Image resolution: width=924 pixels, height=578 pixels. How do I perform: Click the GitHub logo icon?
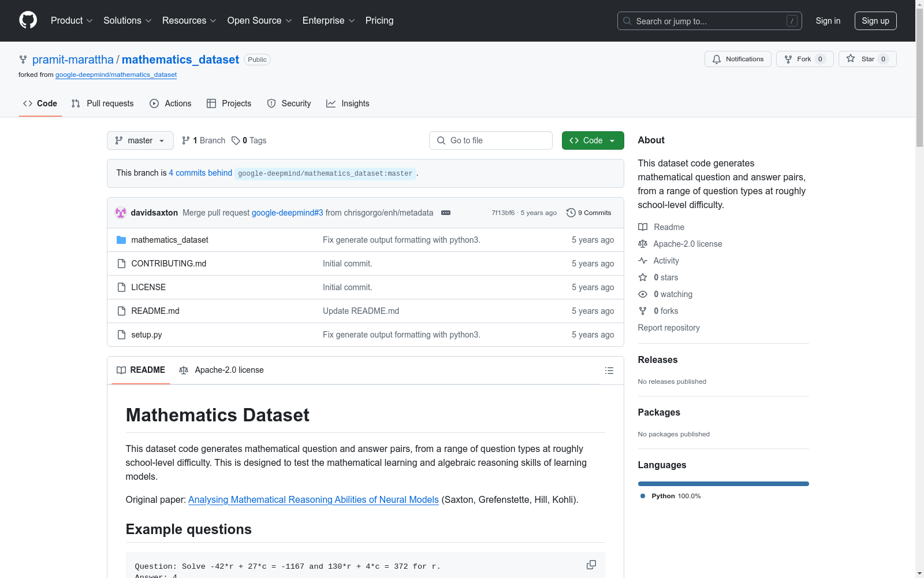[28, 20]
